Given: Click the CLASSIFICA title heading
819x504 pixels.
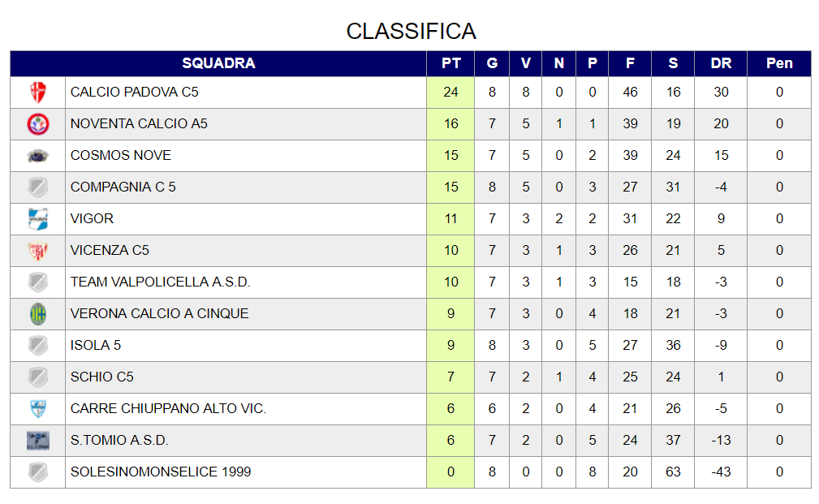Looking at the screenshot, I should (x=411, y=32).
